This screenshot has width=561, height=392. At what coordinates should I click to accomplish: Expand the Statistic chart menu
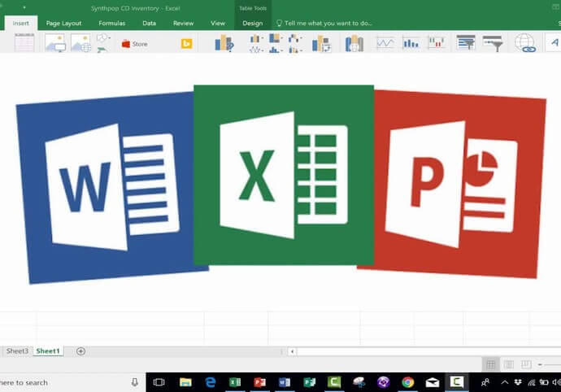tap(276, 50)
